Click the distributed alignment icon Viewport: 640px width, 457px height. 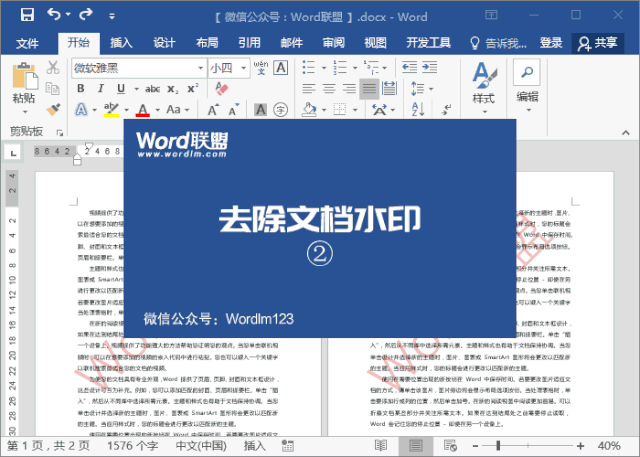[x=389, y=89]
